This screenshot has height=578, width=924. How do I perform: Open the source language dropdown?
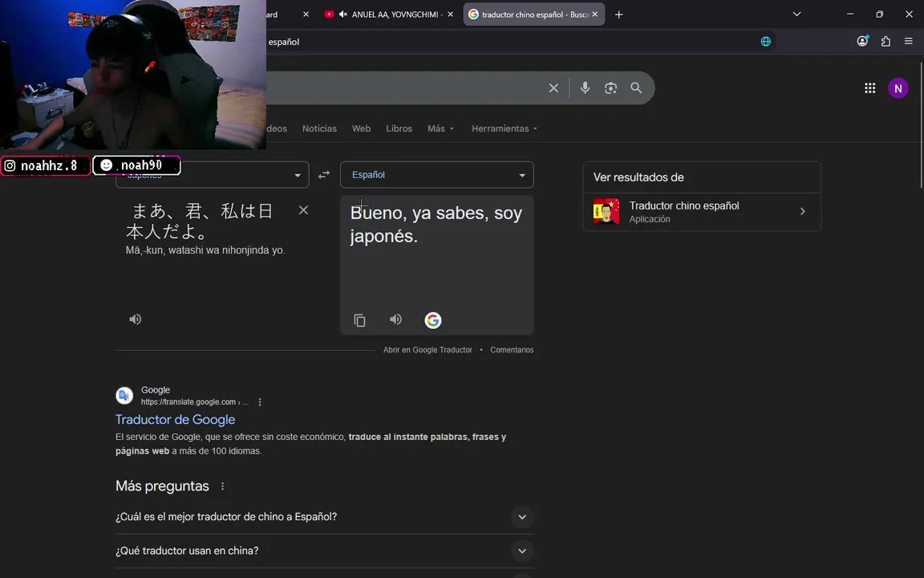click(x=212, y=175)
